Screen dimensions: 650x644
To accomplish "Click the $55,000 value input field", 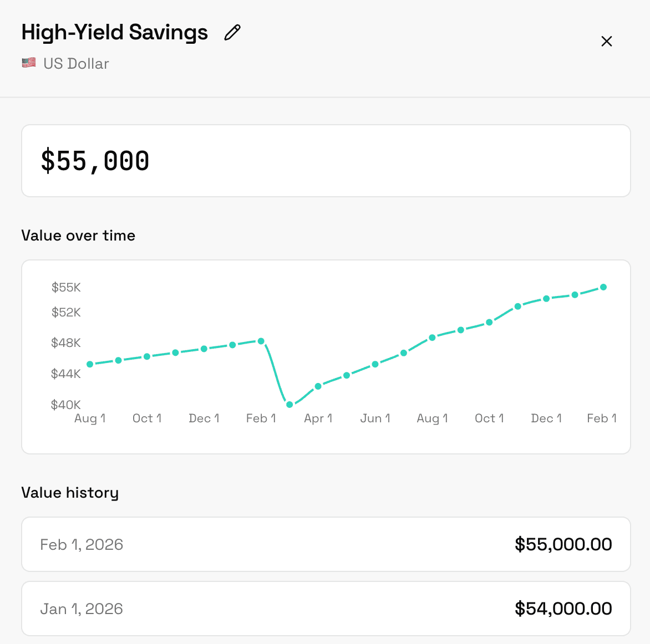I will 325,161.
